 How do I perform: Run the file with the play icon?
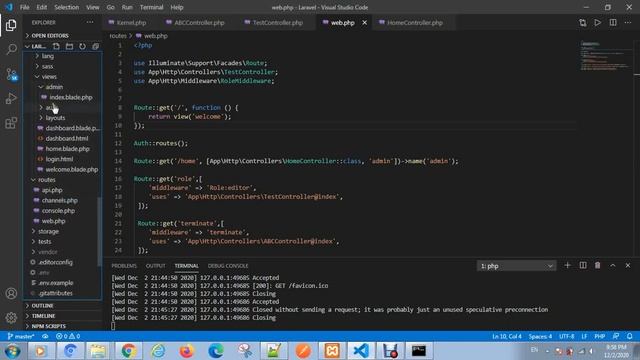click(598, 23)
